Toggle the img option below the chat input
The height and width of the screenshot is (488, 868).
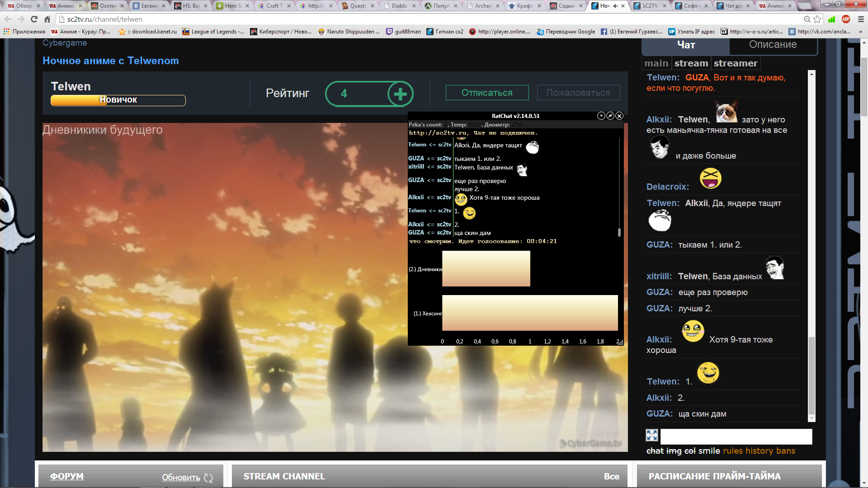coord(674,451)
